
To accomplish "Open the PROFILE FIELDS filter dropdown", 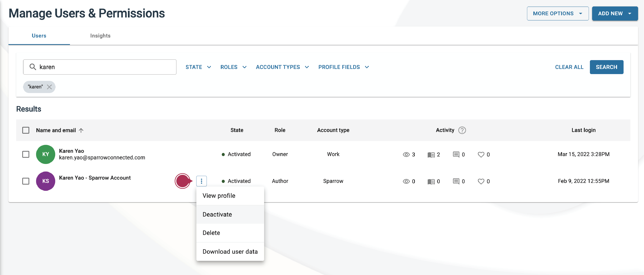I will click(x=343, y=67).
